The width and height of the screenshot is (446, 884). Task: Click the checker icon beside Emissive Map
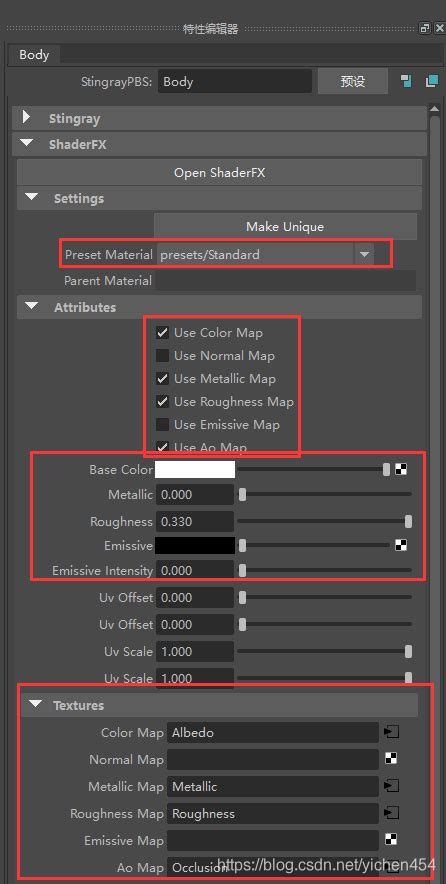tap(391, 840)
